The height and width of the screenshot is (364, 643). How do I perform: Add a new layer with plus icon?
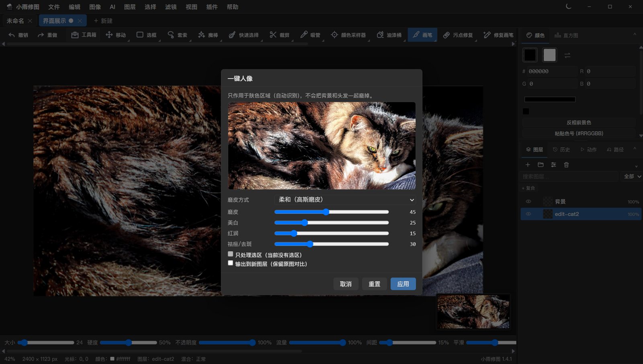528,165
